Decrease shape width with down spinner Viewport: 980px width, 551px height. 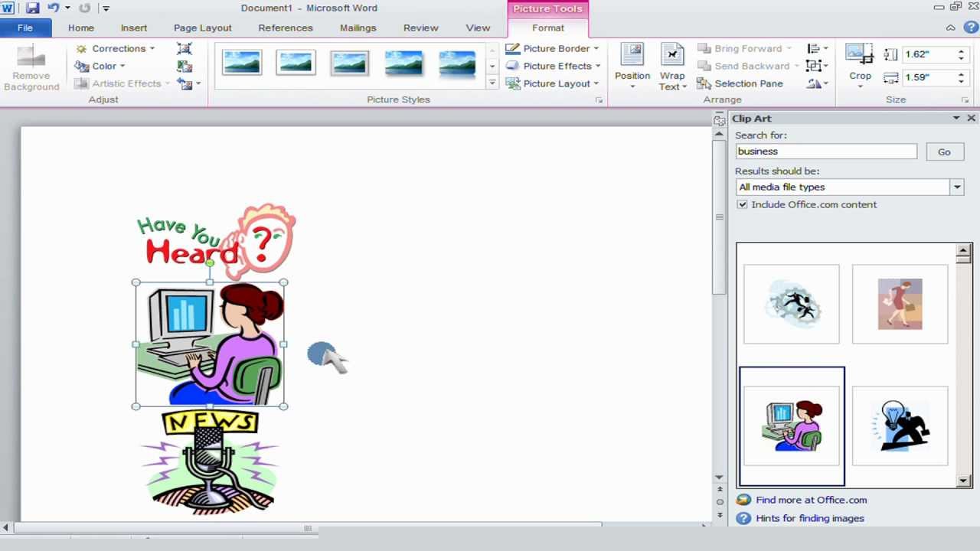[x=961, y=81]
